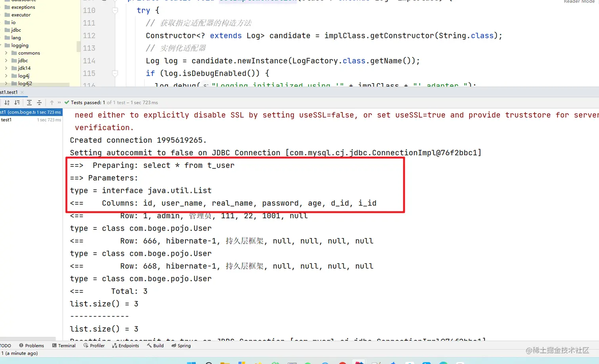
Task: Open the Profiler tool window
Action: [94, 346]
